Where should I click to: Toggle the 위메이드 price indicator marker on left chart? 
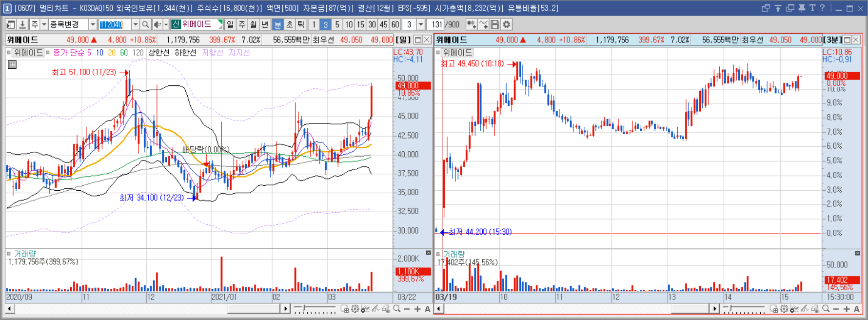(x=9, y=52)
